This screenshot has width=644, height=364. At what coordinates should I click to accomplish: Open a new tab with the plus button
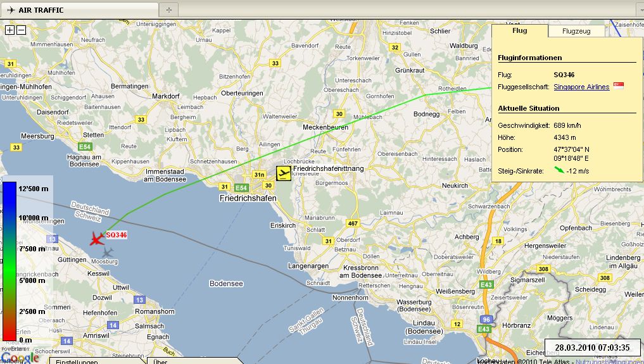click(169, 10)
